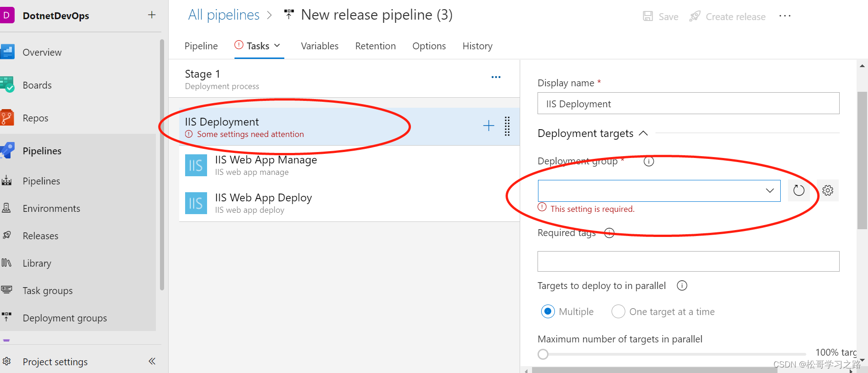Show info for Required tags field
This screenshot has width=868, height=373.
click(609, 233)
